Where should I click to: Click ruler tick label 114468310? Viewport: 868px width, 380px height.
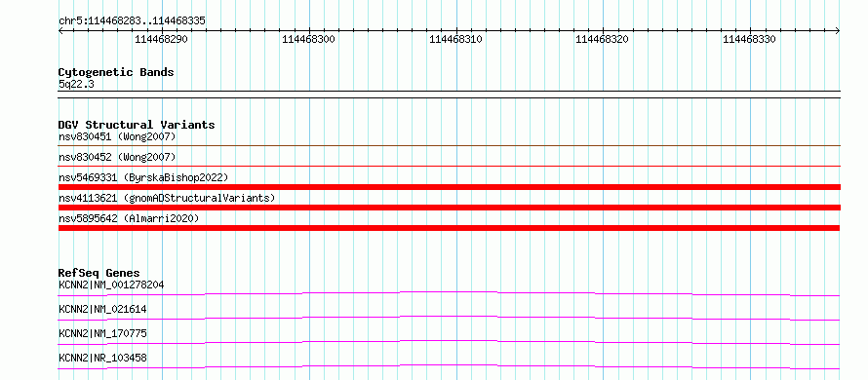pyautogui.click(x=455, y=39)
